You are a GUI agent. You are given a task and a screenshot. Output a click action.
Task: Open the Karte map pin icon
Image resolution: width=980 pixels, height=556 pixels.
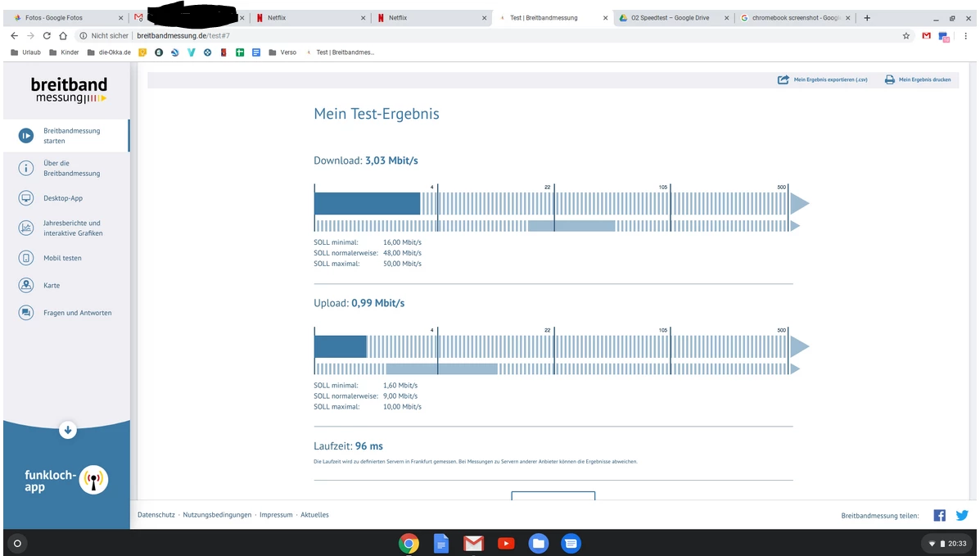(25, 285)
